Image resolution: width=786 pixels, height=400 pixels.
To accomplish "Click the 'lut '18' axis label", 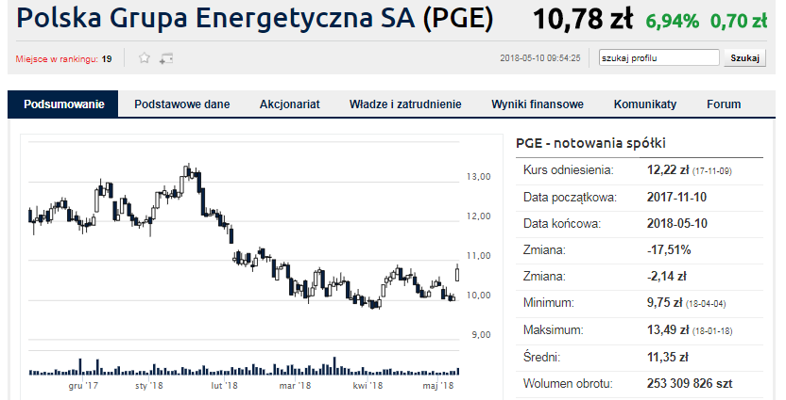I will coord(224,385).
